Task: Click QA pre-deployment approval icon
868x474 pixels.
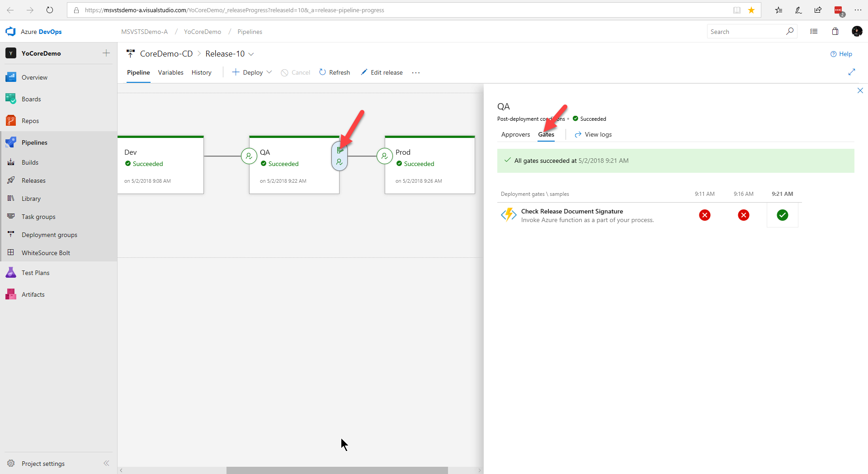Action: point(249,156)
